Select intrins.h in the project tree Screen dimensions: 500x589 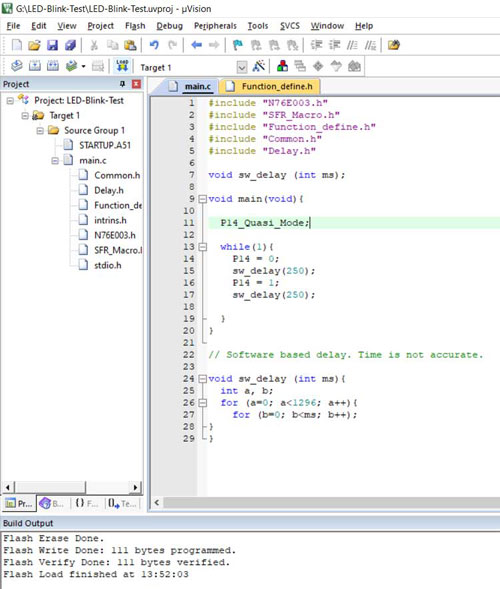pyautogui.click(x=110, y=220)
